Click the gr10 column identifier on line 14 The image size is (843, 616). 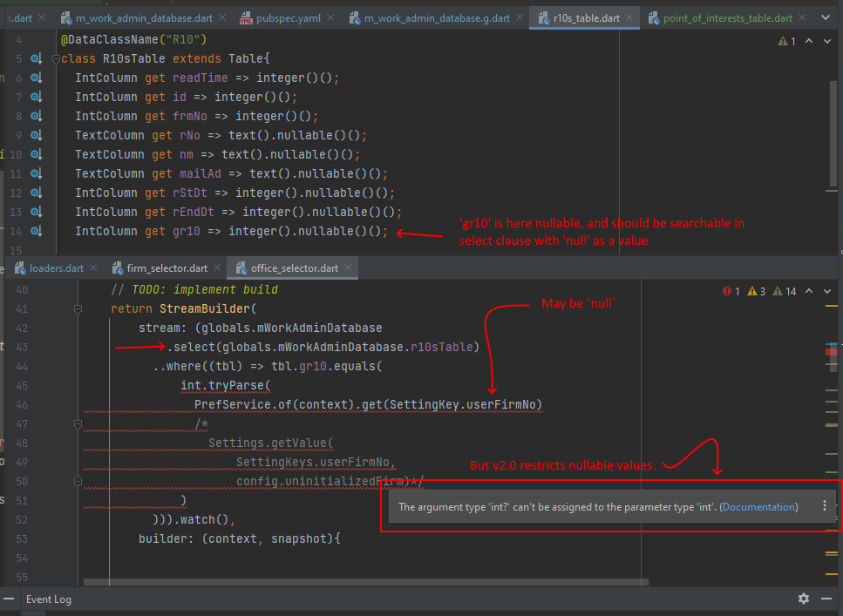tap(187, 231)
